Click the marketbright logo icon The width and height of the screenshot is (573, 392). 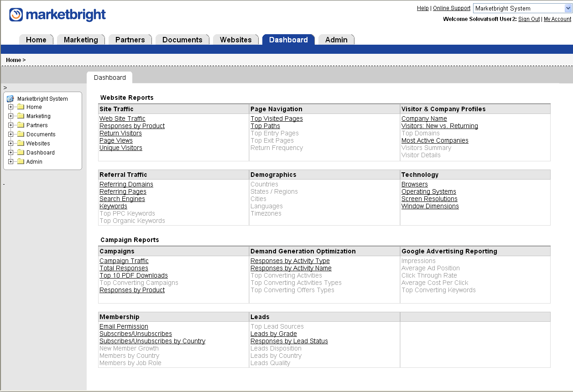16,15
